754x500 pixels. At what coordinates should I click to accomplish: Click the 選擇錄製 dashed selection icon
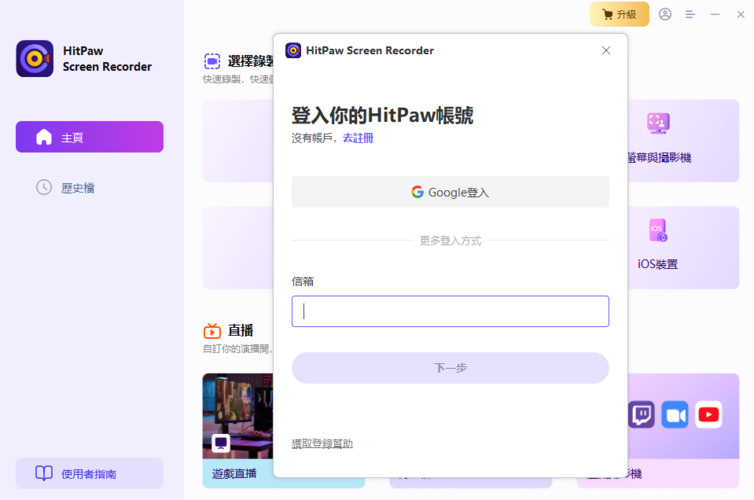212,61
